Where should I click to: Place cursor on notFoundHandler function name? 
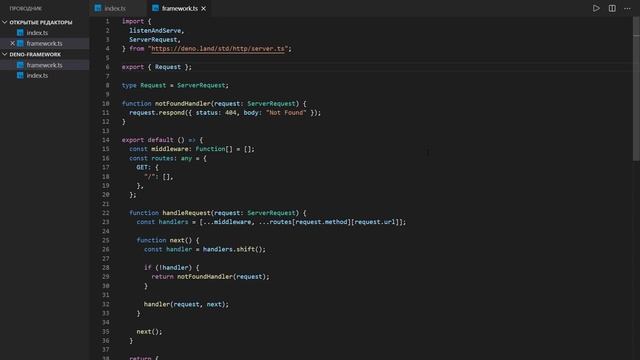point(182,104)
